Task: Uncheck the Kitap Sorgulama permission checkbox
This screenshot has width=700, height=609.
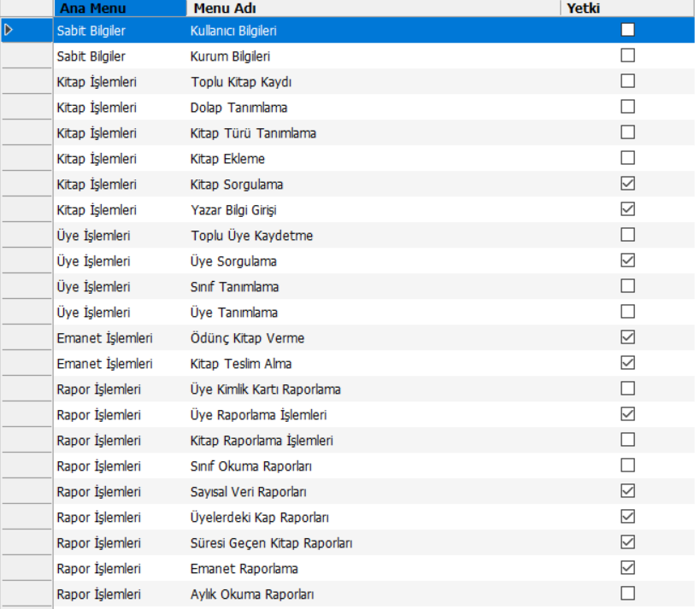Action: pos(628,184)
